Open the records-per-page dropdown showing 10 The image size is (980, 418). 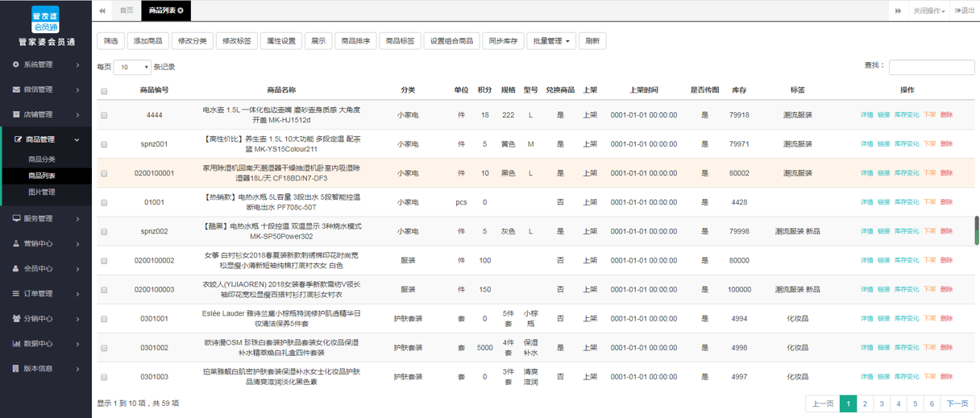pos(132,67)
